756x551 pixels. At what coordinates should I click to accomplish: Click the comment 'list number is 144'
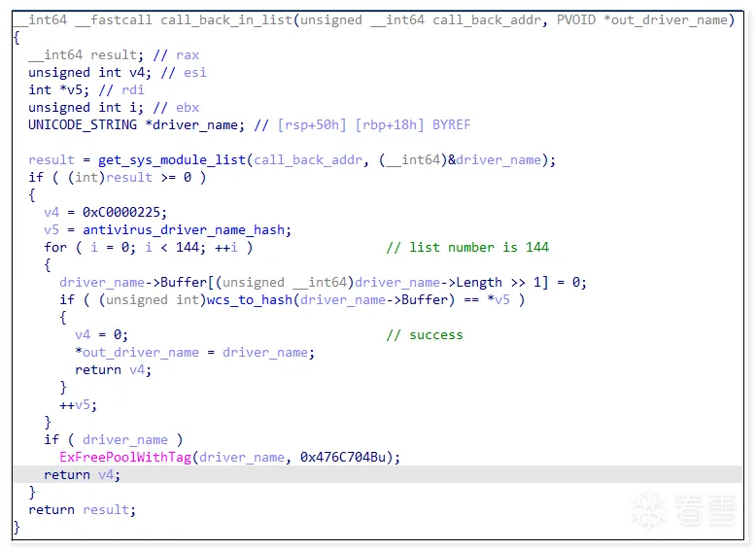[x=479, y=247]
